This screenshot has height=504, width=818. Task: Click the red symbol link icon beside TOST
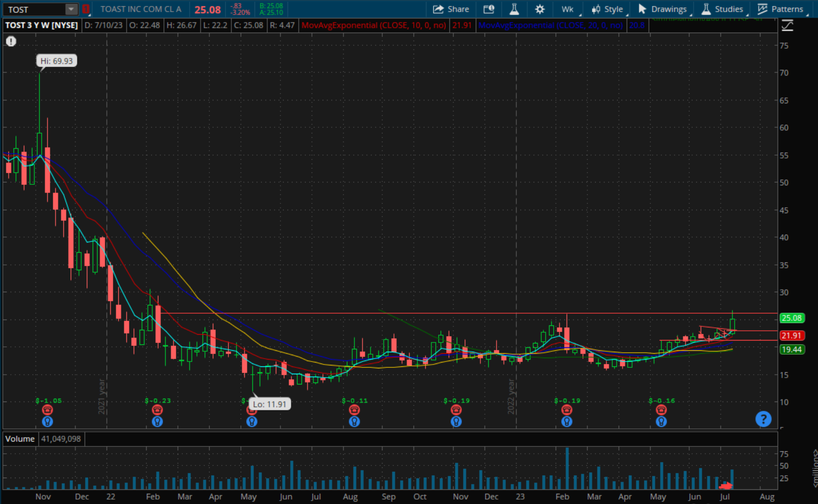coord(86,9)
